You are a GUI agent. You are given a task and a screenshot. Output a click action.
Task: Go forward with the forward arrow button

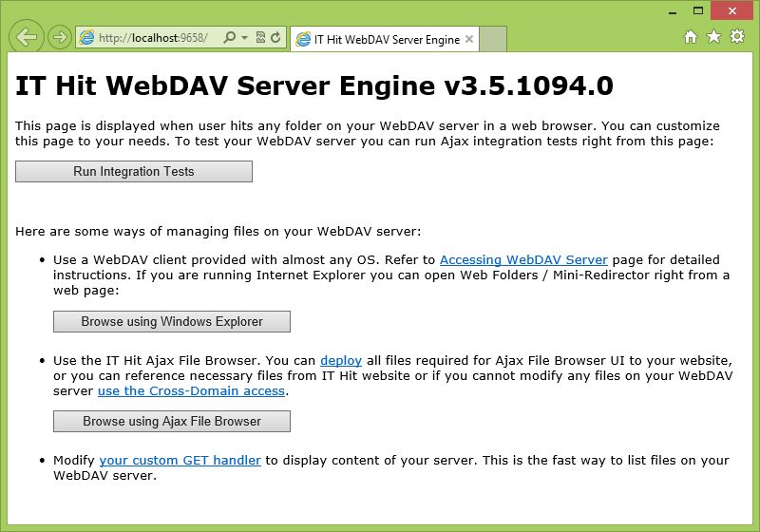click(x=60, y=37)
